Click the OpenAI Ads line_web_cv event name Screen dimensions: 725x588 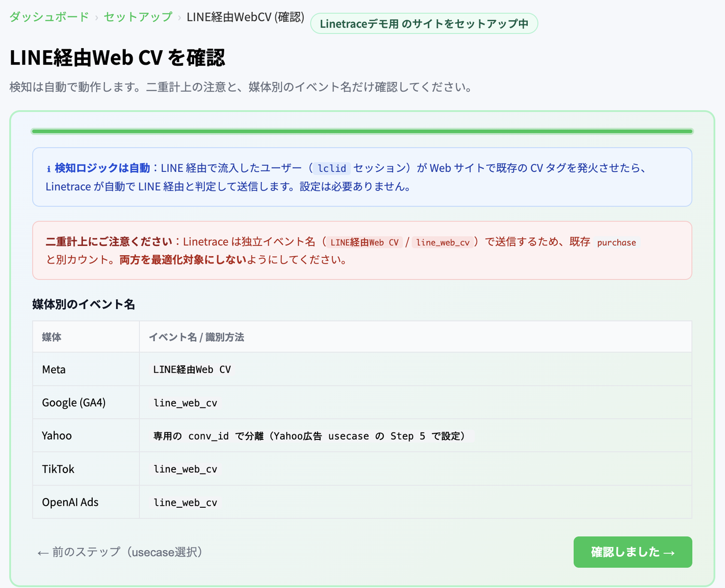(x=185, y=502)
